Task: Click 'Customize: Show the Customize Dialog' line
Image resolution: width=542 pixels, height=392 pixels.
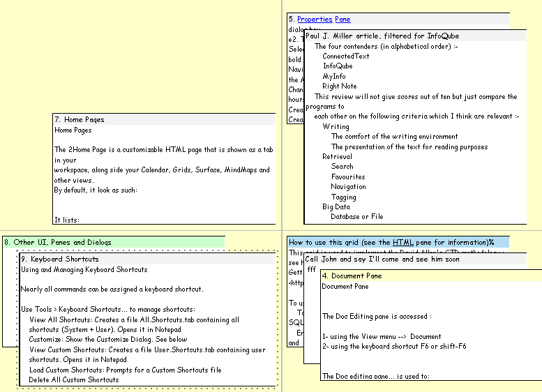Action: pyautogui.click(x=108, y=340)
